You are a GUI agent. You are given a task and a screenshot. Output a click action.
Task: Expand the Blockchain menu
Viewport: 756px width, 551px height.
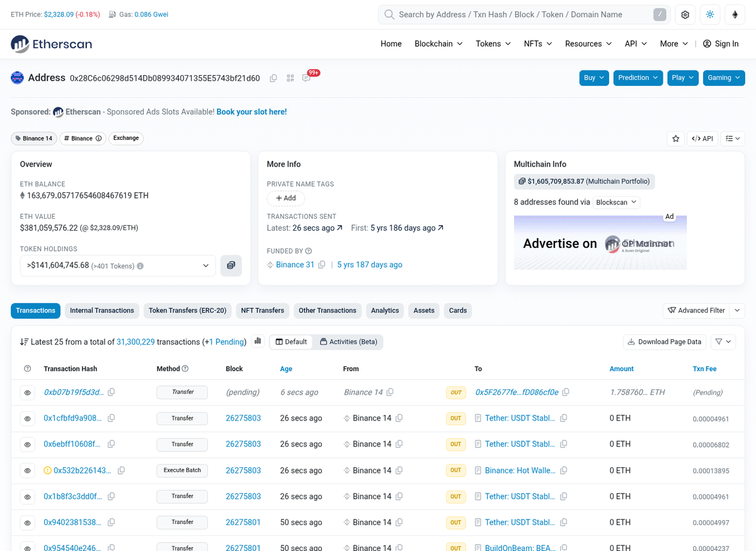[438, 43]
